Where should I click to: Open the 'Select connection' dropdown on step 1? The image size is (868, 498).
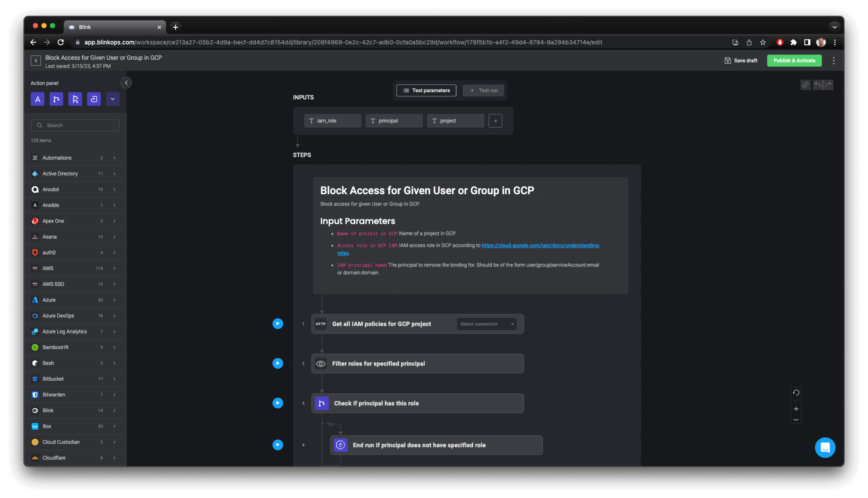[486, 323]
